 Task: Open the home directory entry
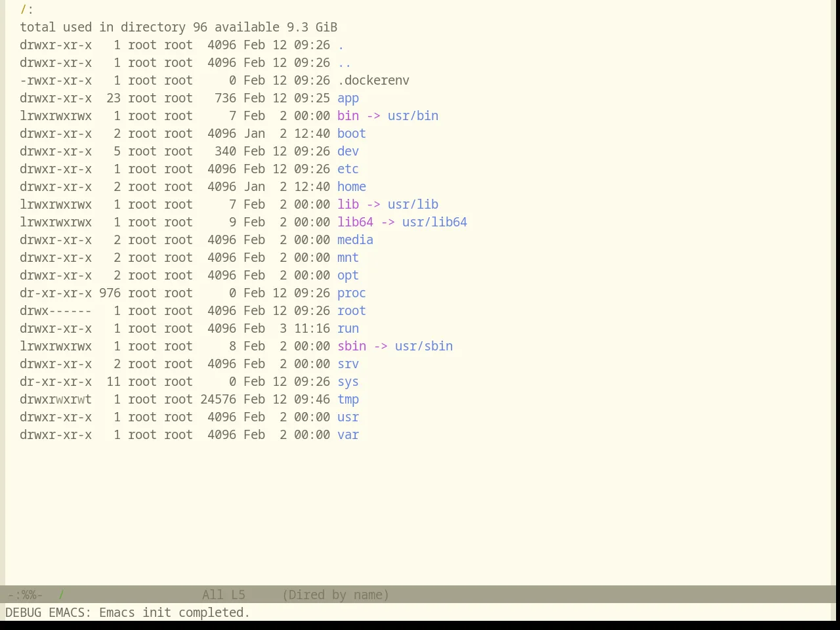click(351, 187)
